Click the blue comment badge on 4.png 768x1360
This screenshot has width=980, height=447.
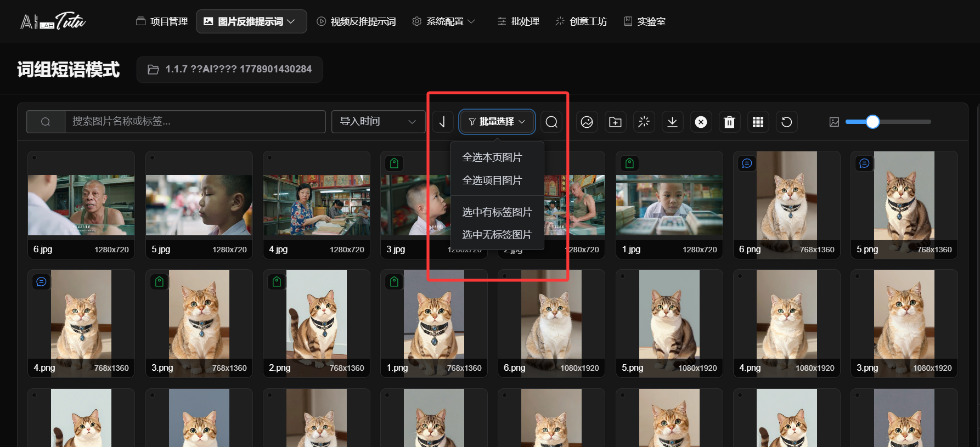[x=41, y=281]
